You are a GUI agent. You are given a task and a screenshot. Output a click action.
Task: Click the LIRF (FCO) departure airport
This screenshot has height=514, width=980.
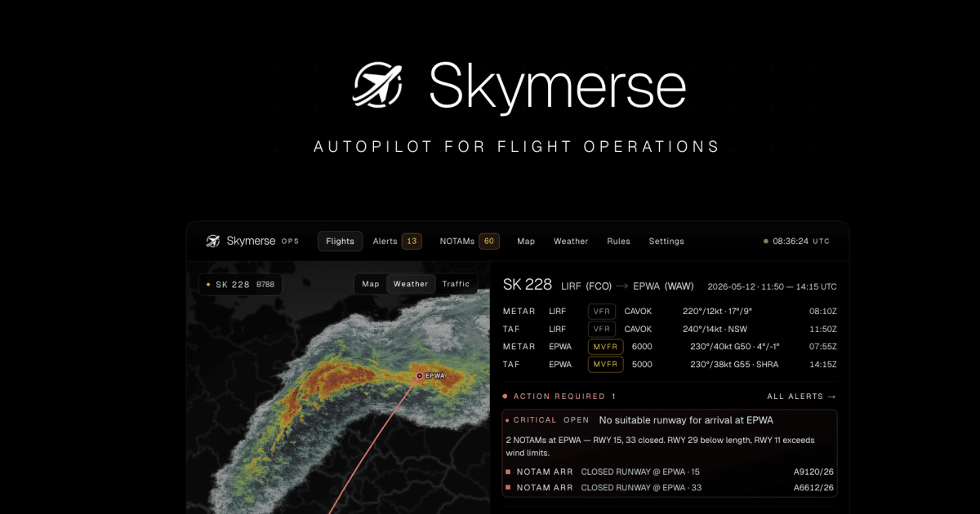pos(587,286)
